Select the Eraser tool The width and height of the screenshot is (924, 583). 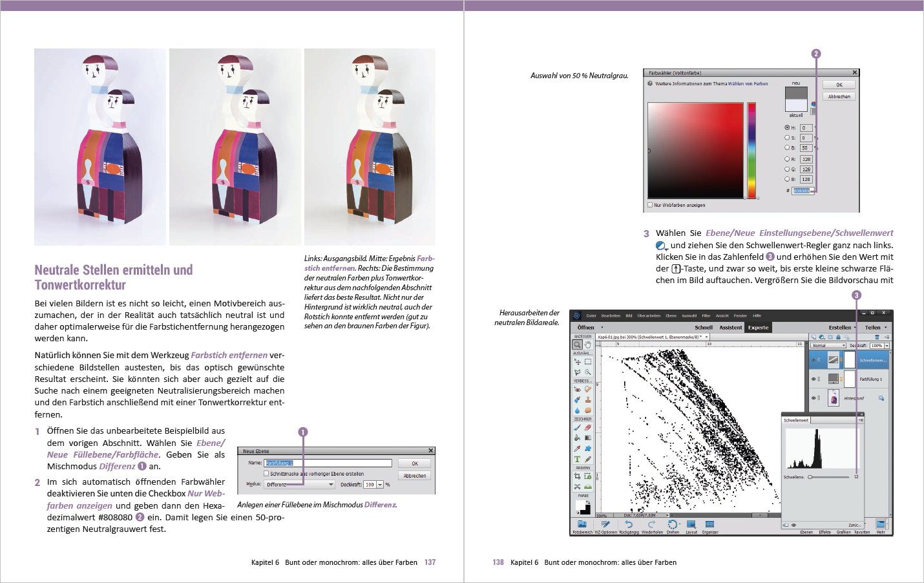(x=588, y=427)
